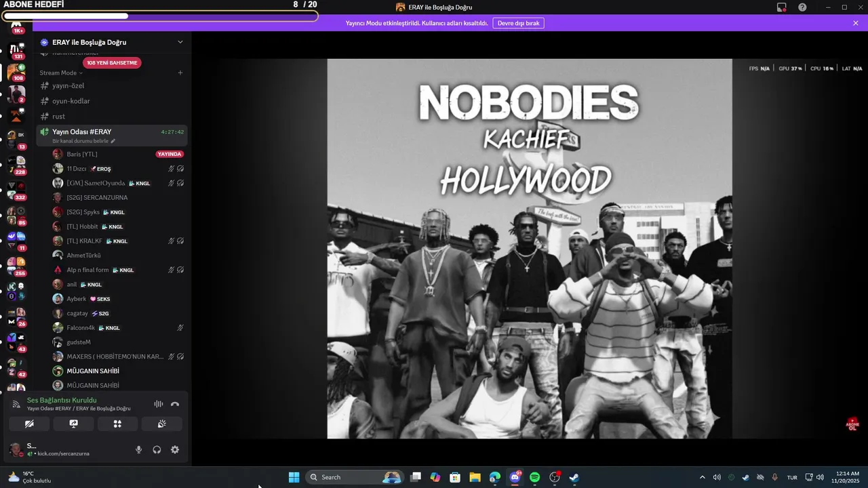Open Steam from the taskbar
This screenshot has width=868, height=488.
pyautogui.click(x=574, y=477)
